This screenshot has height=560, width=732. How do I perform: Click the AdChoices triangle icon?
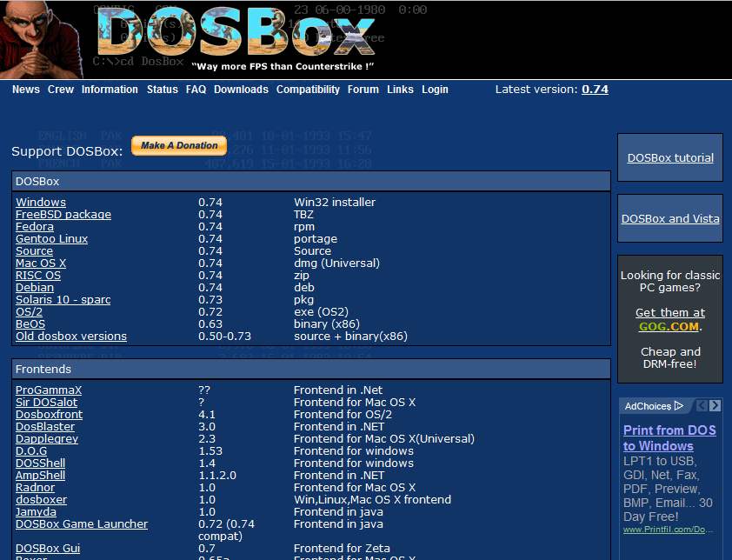tap(679, 406)
